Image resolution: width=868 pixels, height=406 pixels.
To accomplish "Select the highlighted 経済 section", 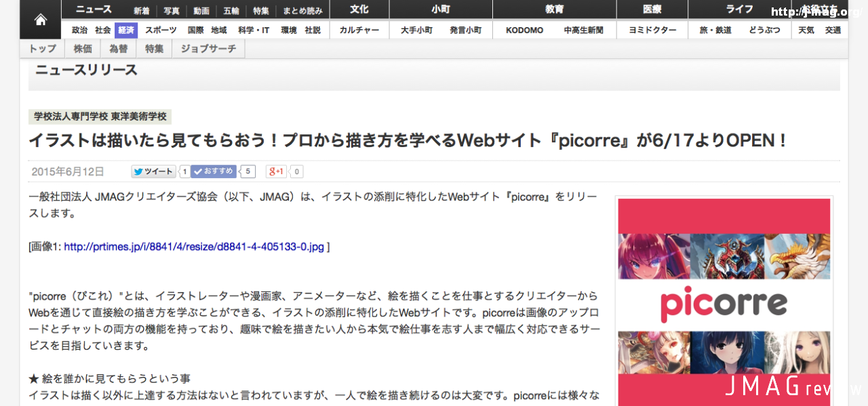I will 126,30.
